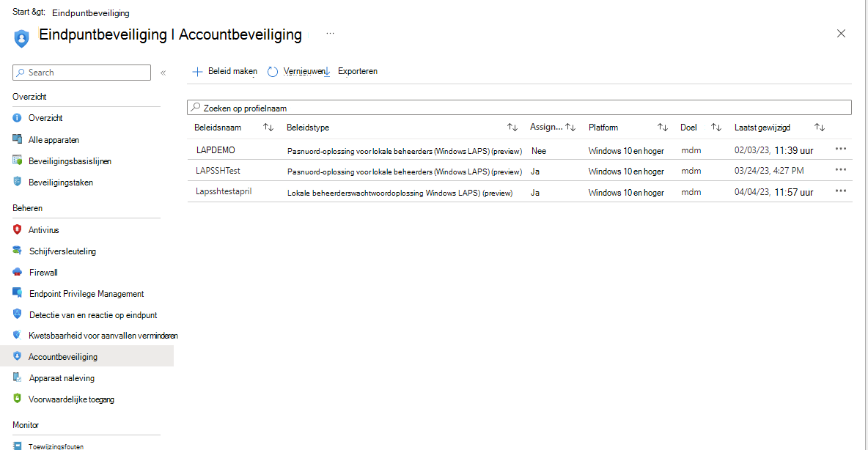The image size is (868, 450).
Task: Click Vernieuwen button label
Action: pyautogui.click(x=304, y=71)
